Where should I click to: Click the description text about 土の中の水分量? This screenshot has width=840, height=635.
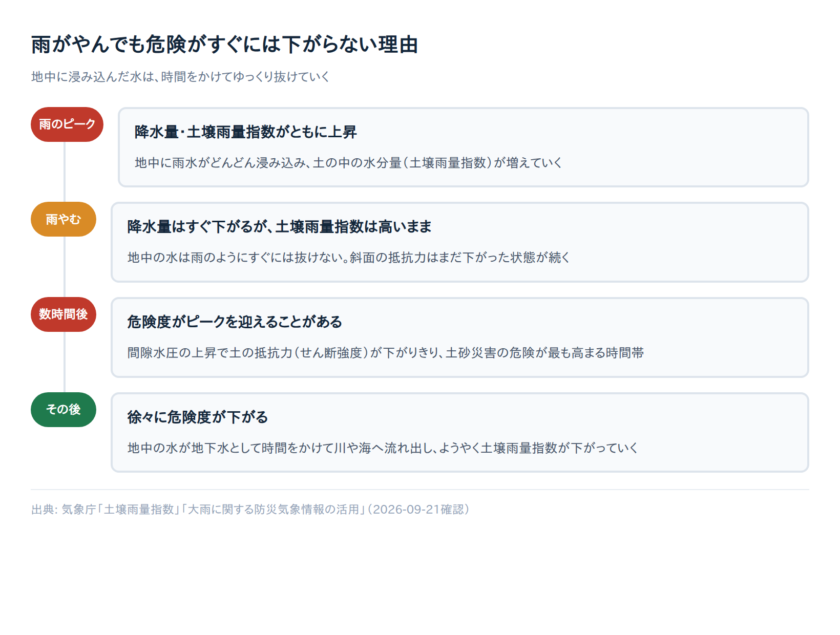348,163
